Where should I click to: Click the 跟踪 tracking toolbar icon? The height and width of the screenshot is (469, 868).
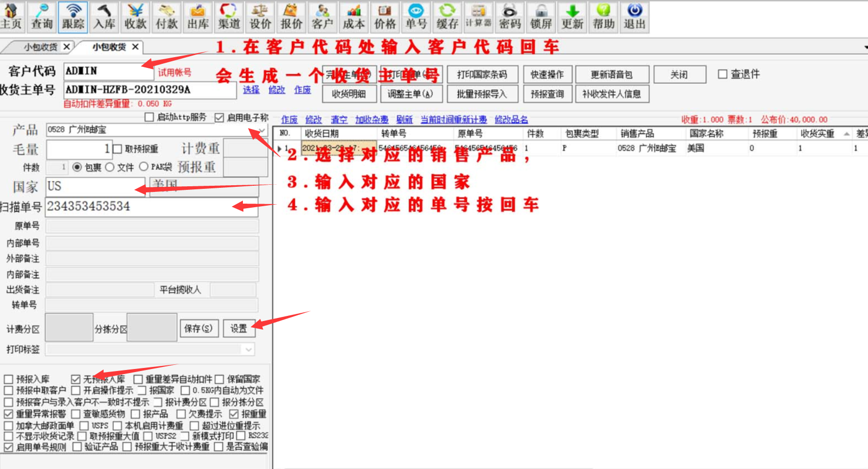coord(73,17)
